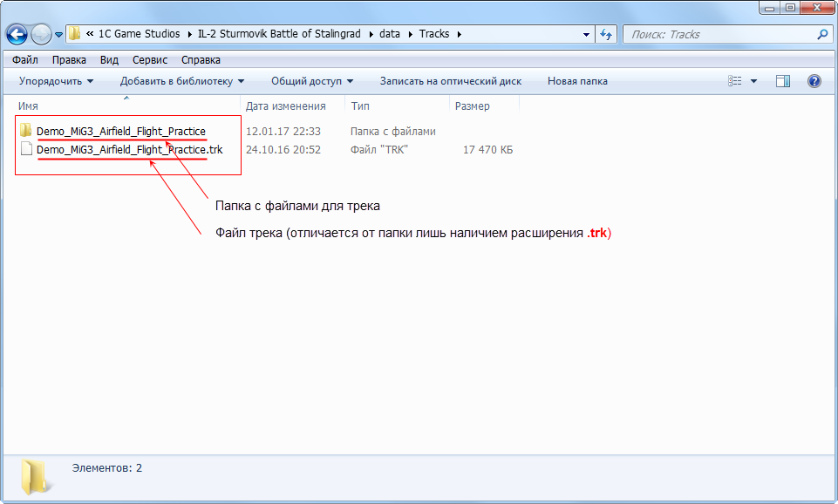
Task: Click the folder icon in the address bar
Action: coord(74,34)
